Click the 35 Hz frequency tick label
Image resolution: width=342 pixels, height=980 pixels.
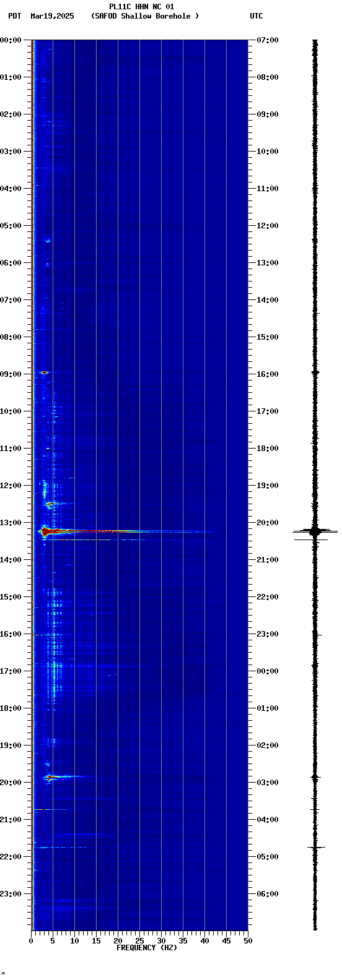coord(183,941)
